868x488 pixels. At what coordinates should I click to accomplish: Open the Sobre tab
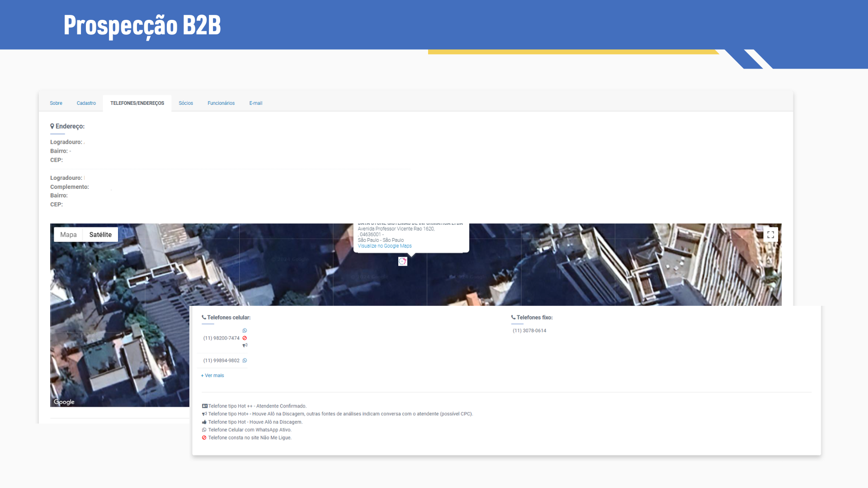pos(56,103)
